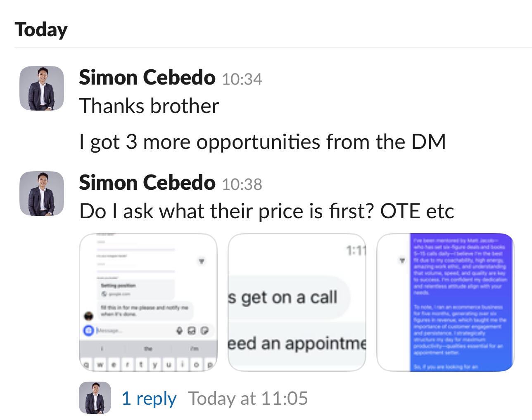Open Simon Cebedo's profile from 10:34 name
532x420 pixels.
147,78
